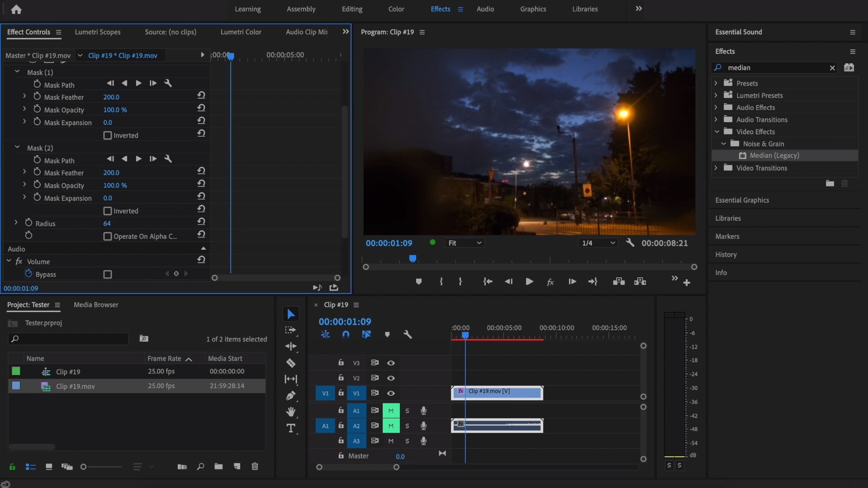Unmute audio track A1
The image size is (868, 488).
[x=391, y=411]
